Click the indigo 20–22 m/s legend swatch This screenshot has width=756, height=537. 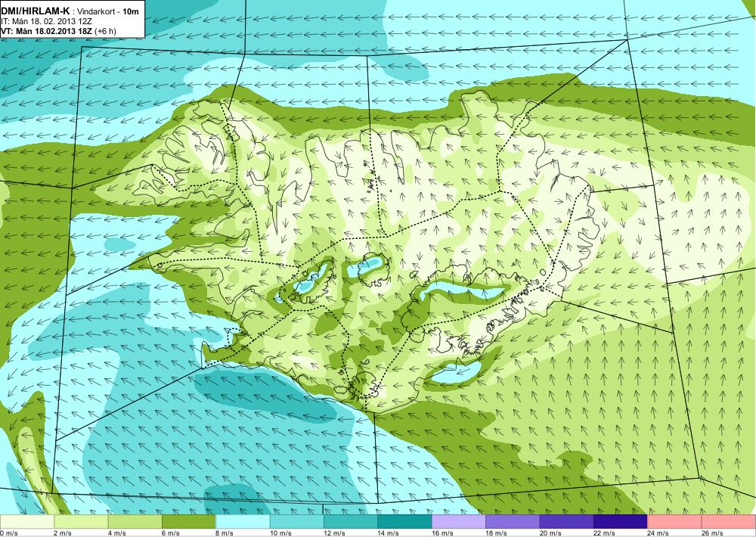click(567, 522)
